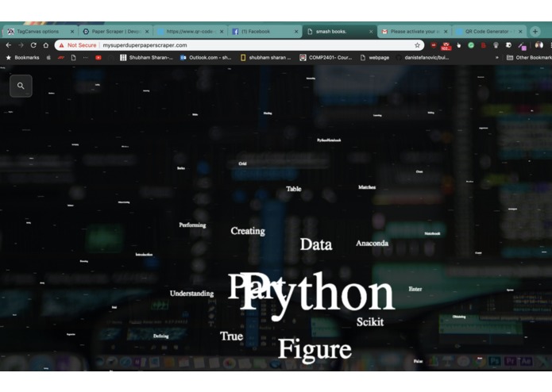The image size is (552, 392).
Task: Click the Defining tag
Action: (161, 336)
